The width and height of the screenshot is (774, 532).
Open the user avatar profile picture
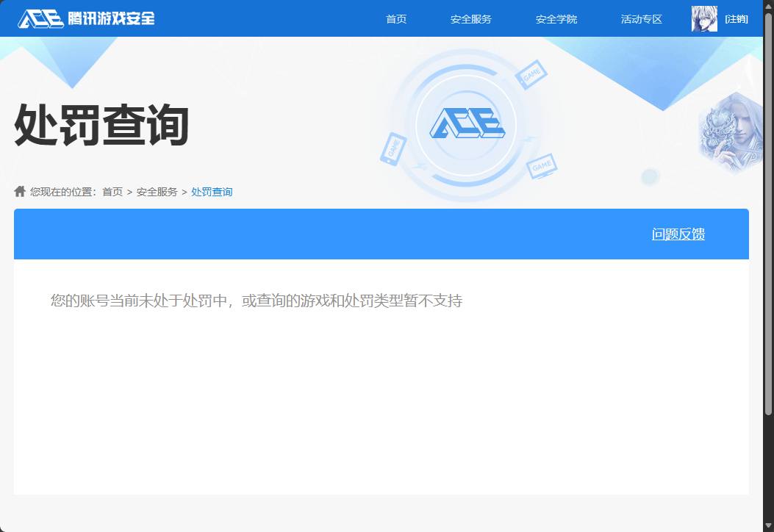click(703, 18)
